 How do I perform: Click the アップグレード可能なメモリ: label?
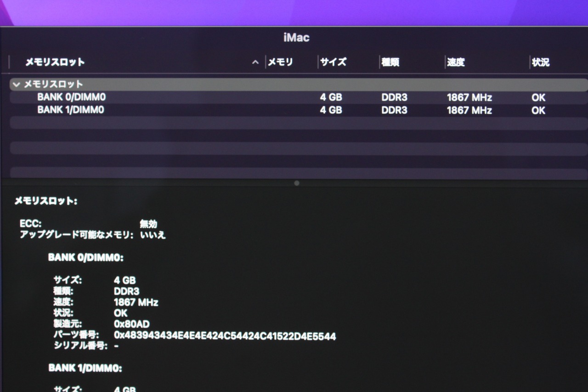point(77,235)
